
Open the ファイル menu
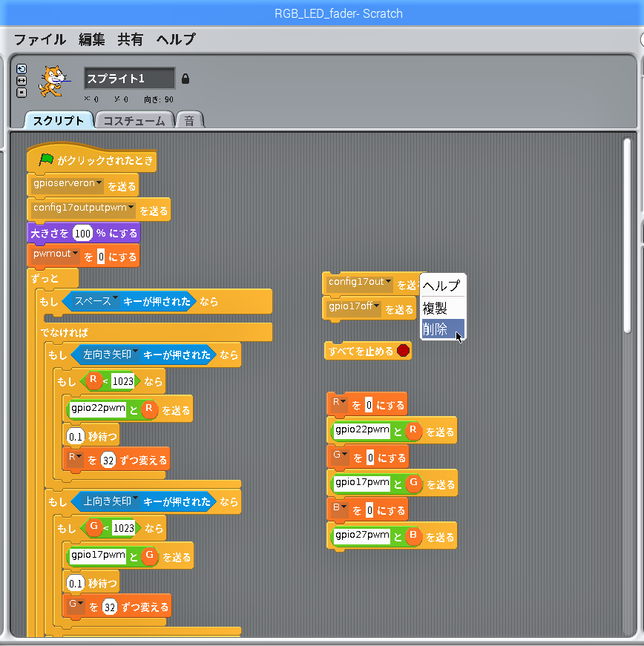[39, 39]
